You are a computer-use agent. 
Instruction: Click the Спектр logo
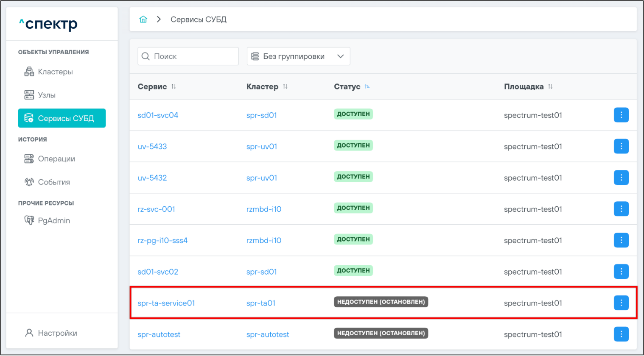tap(48, 24)
